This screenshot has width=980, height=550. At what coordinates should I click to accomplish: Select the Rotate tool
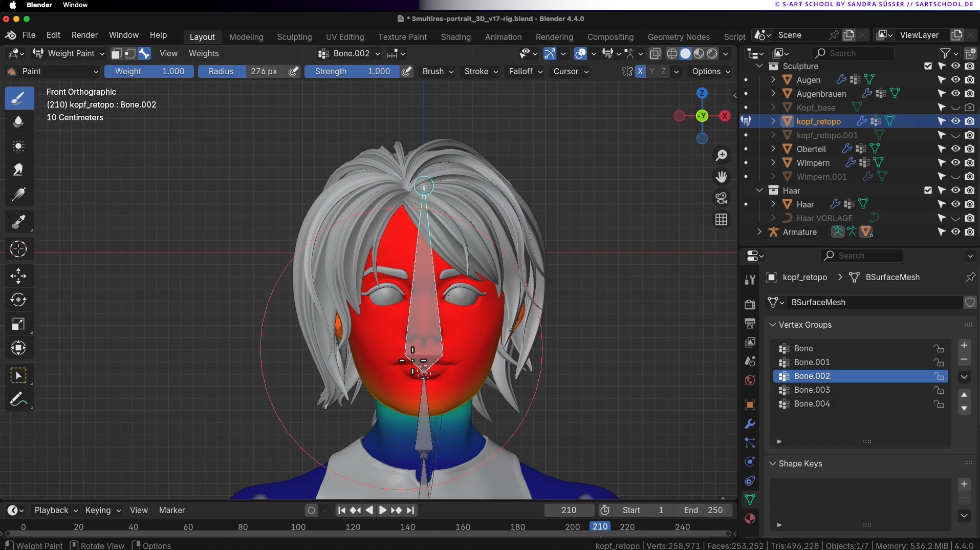pyautogui.click(x=19, y=300)
